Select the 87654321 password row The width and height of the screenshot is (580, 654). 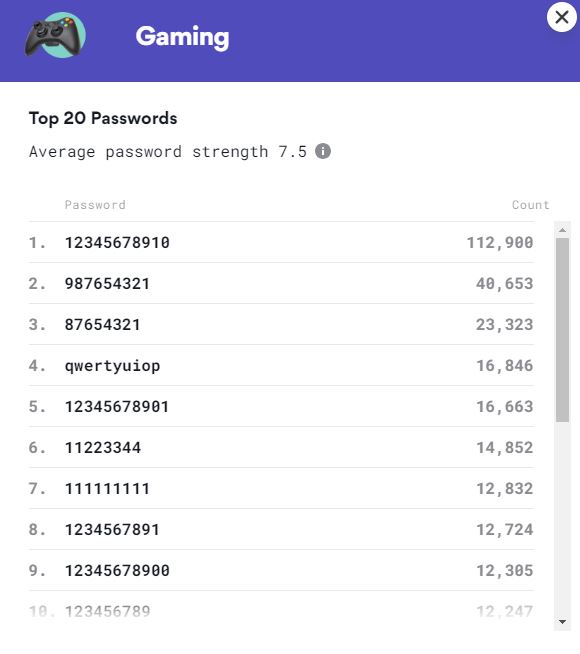pyautogui.click(x=281, y=324)
